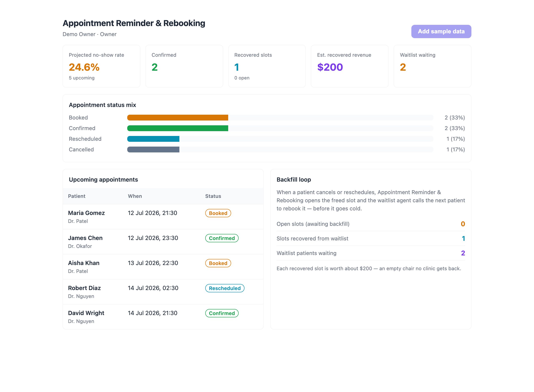The height and width of the screenshot is (392, 534).
Task: Click the Confirmed count card value 2
Action: 155,67
